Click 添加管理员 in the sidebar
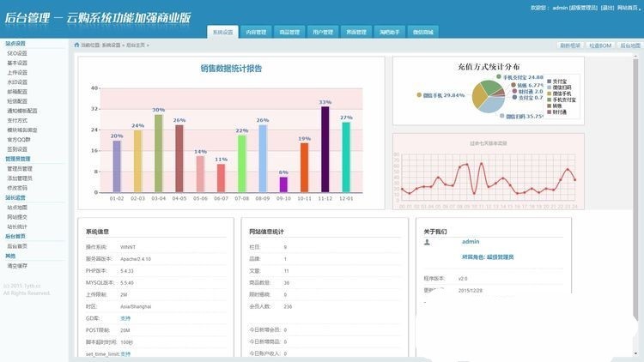644x362 pixels. (x=19, y=178)
